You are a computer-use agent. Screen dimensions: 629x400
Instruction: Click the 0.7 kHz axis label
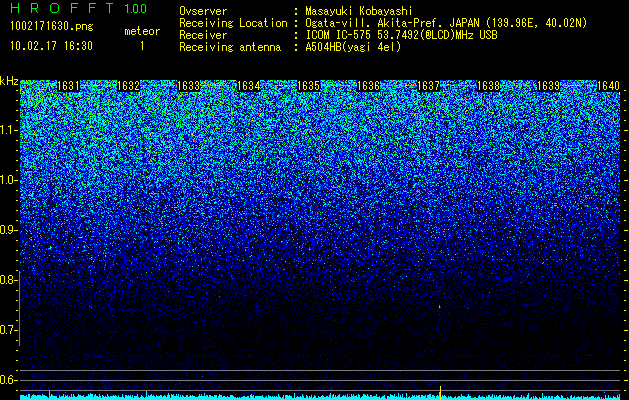click(8, 330)
